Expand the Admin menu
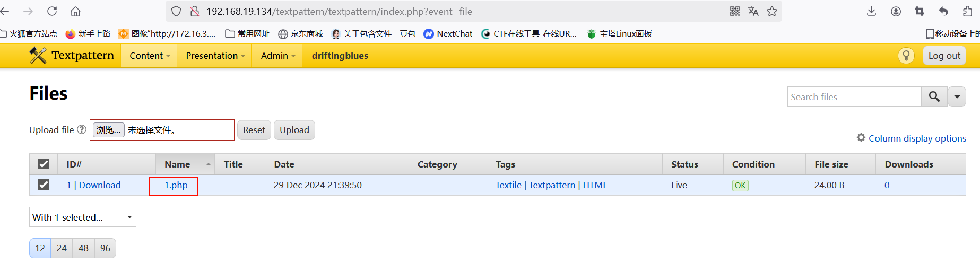 (278, 56)
